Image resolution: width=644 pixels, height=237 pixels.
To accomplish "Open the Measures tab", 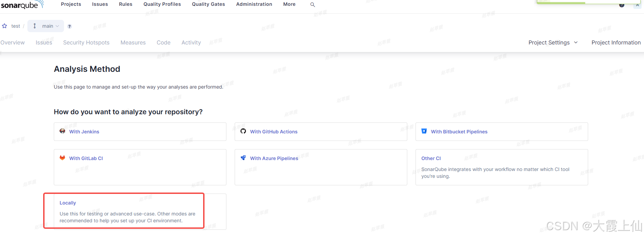I will [133, 42].
